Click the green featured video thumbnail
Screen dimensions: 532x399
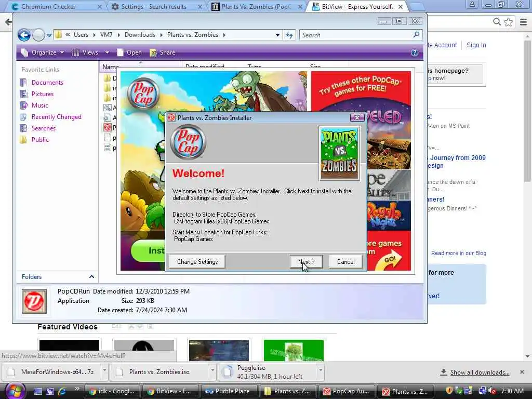tap(294, 350)
